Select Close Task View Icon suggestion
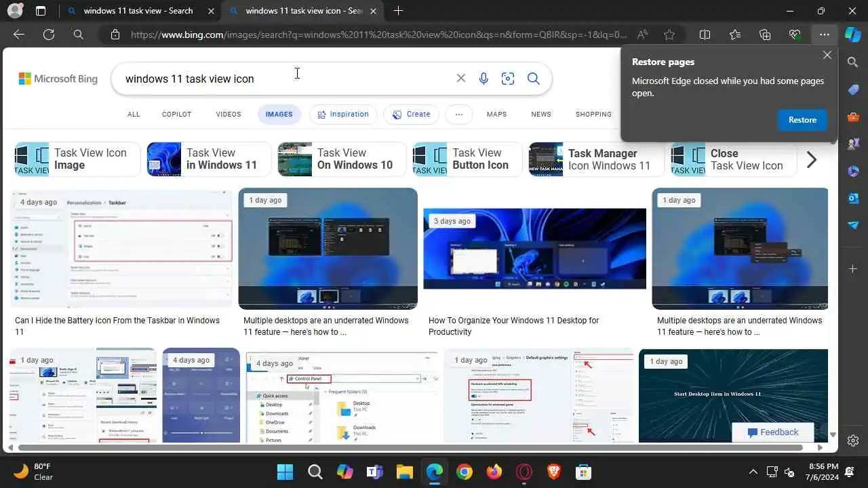This screenshot has height=488, width=868. (732, 159)
